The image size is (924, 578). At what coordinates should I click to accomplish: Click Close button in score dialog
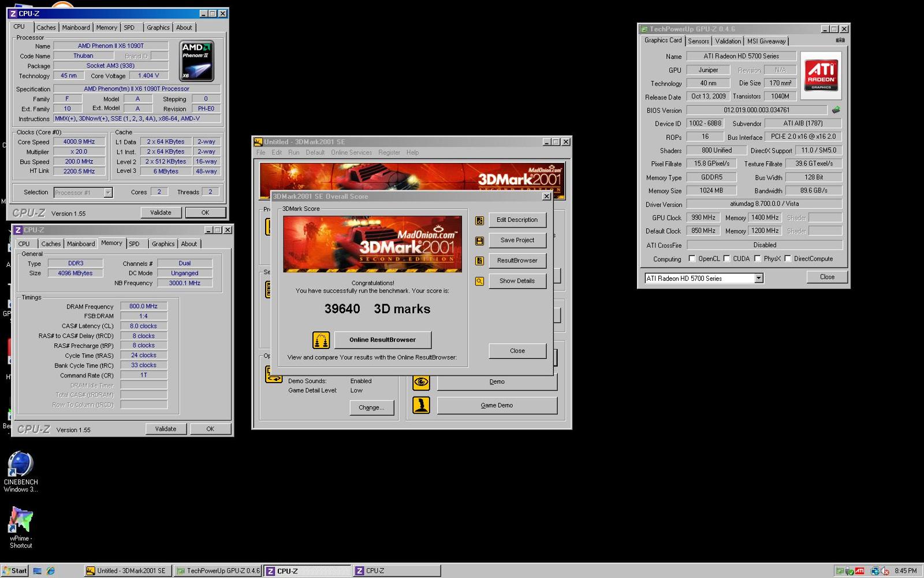[x=517, y=351]
